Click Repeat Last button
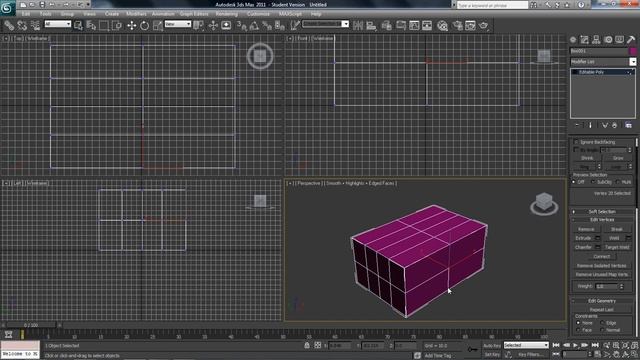 (x=602, y=310)
